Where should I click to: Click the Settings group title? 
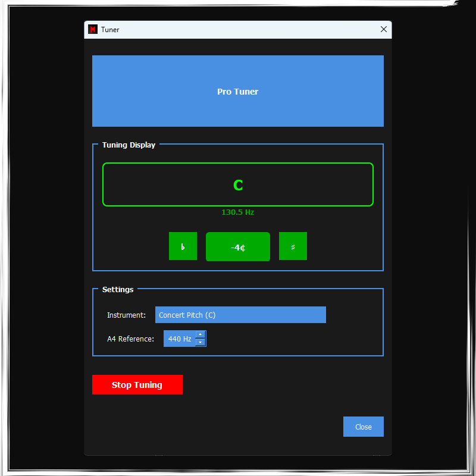118,289
